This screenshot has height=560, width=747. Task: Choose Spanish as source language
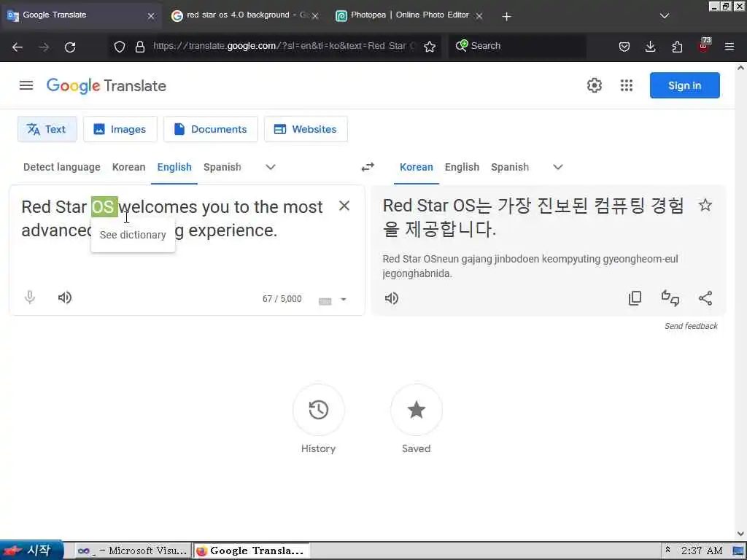click(222, 167)
